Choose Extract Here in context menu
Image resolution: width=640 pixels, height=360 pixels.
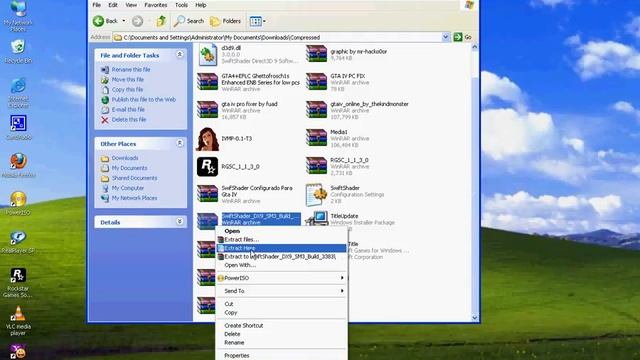(x=281, y=248)
